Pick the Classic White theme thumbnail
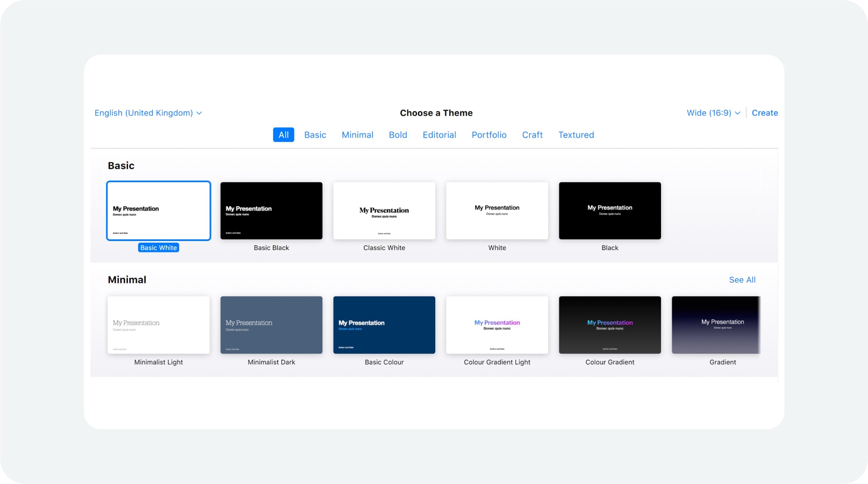 tap(384, 211)
